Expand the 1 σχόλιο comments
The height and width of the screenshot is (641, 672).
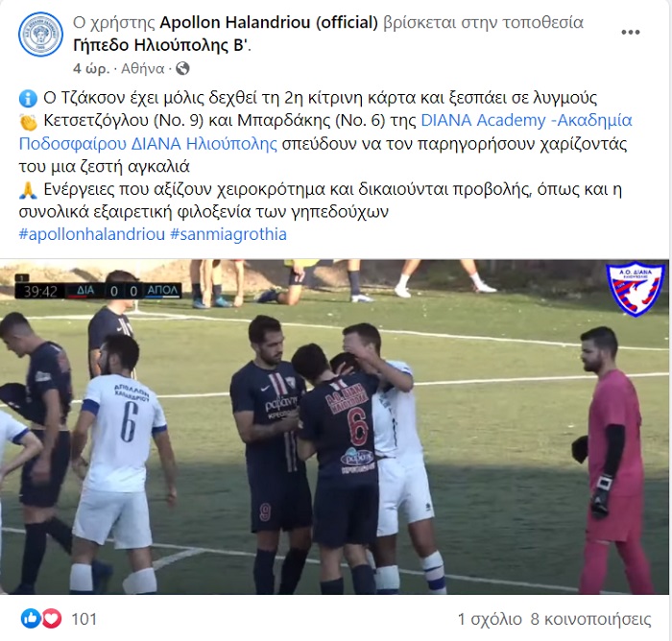pos(490,619)
